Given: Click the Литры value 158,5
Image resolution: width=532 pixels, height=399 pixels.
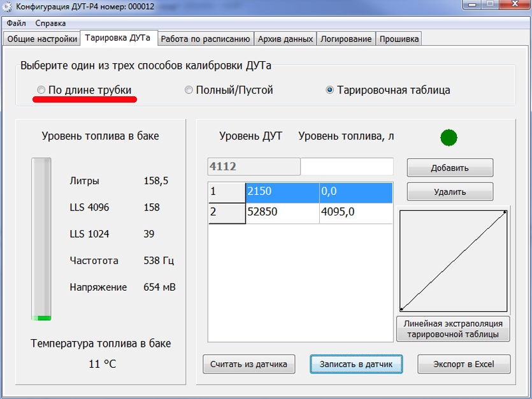Looking at the screenshot, I should pyautogui.click(x=155, y=181).
